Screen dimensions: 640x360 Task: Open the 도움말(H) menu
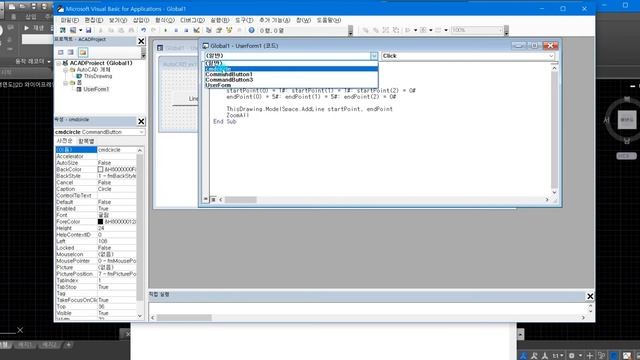329,20
